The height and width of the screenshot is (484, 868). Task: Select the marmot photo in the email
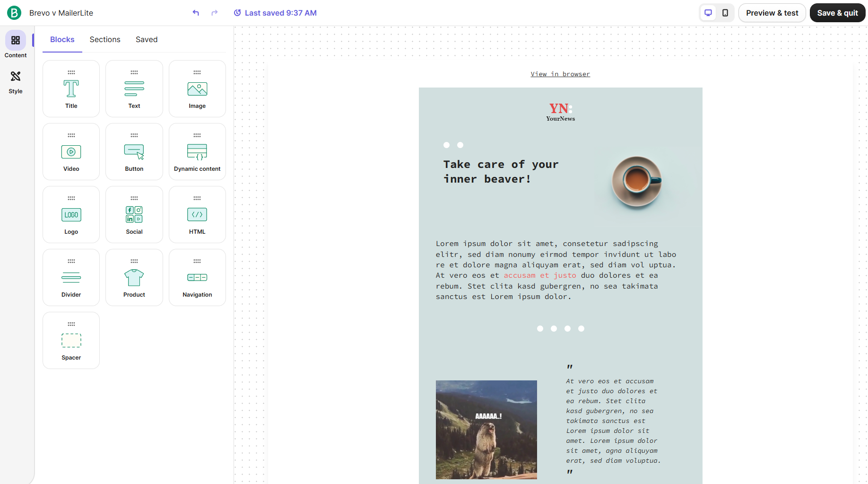pyautogui.click(x=486, y=430)
